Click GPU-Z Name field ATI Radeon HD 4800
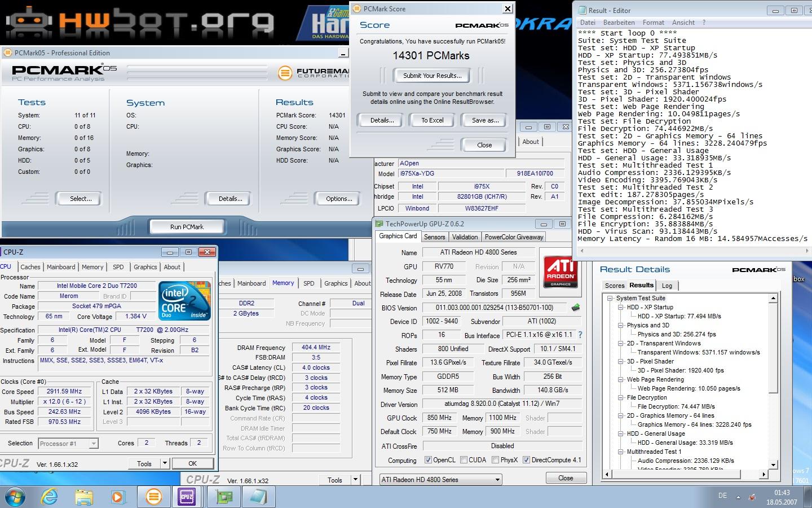The image size is (812, 508). (x=478, y=252)
